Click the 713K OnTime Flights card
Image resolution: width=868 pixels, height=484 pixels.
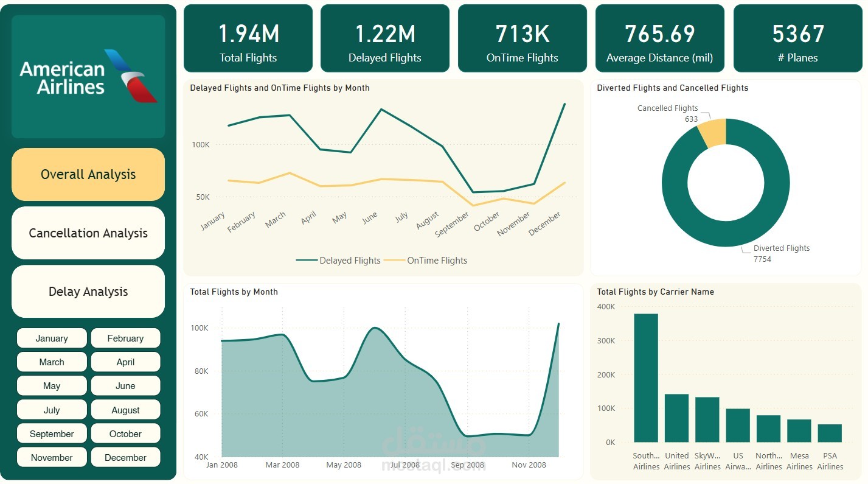click(523, 38)
